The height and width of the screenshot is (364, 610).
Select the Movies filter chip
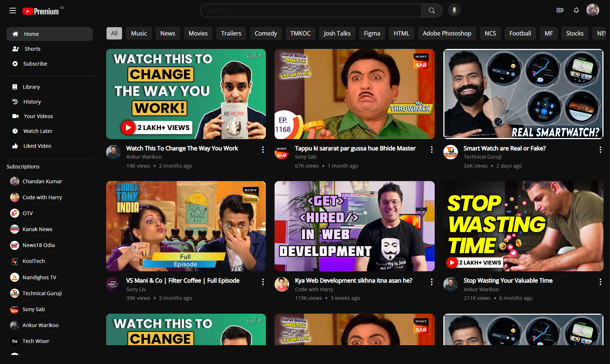click(x=198, y=33)
